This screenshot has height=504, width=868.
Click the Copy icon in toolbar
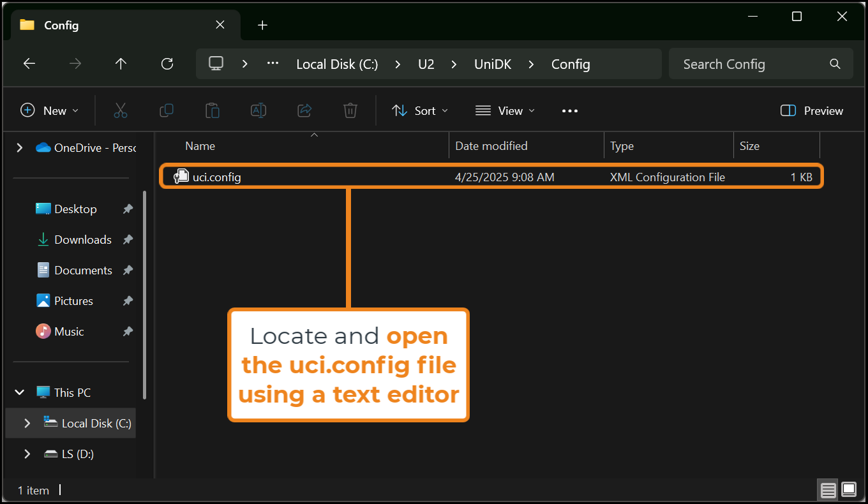point(167,110)
